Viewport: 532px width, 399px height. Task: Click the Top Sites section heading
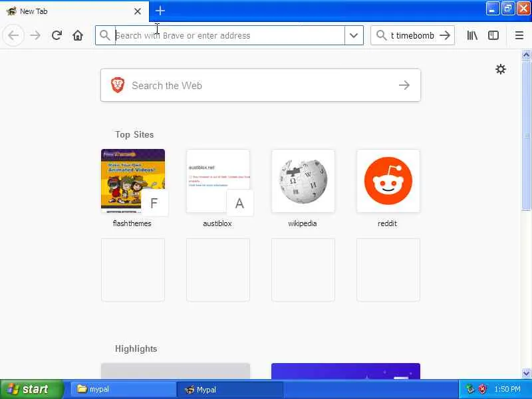(x=134, y=135)
